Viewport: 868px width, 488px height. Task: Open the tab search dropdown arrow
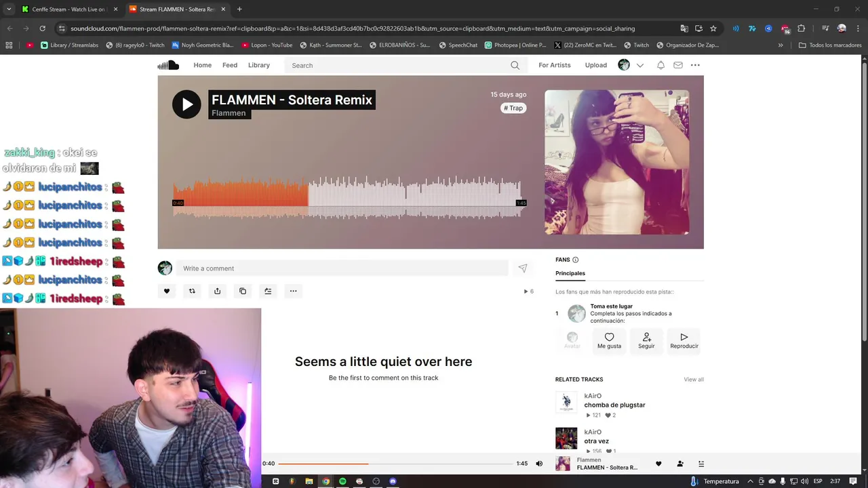coord(9,9)
